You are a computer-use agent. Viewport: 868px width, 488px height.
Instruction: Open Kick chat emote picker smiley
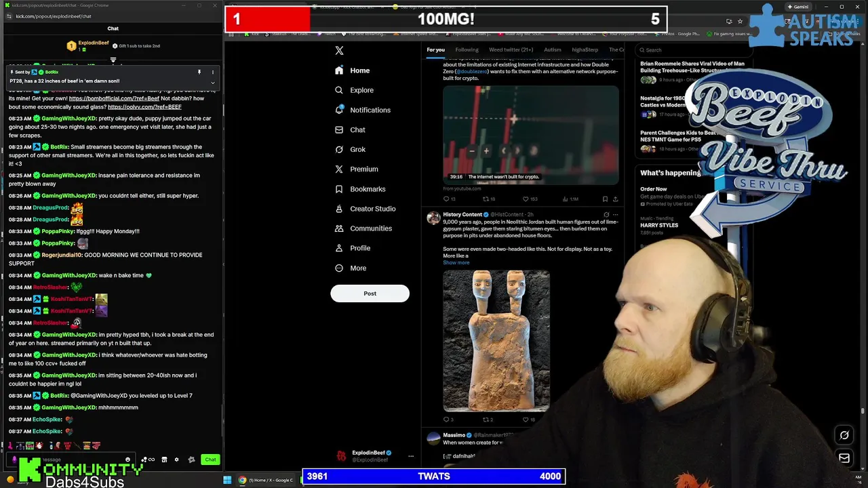(x=127, y=460)
